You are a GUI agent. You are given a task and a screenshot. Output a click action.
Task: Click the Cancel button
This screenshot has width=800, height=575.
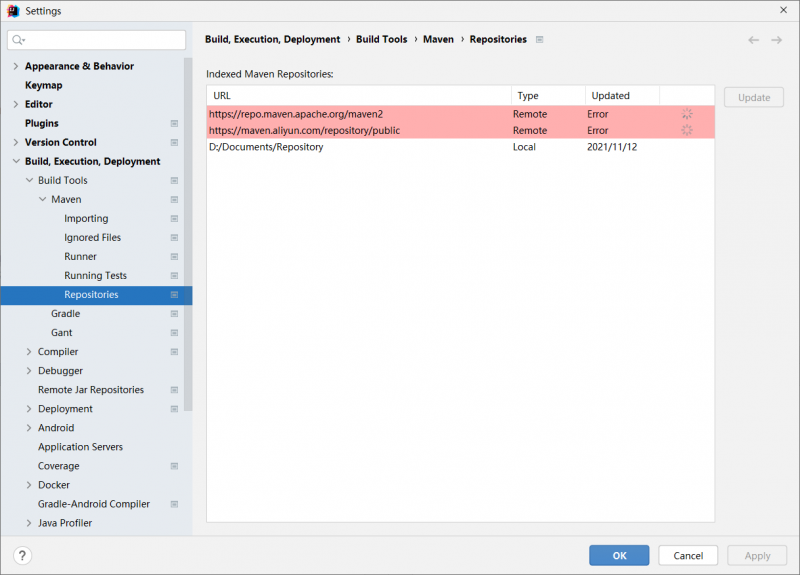[x=687, y=556]
